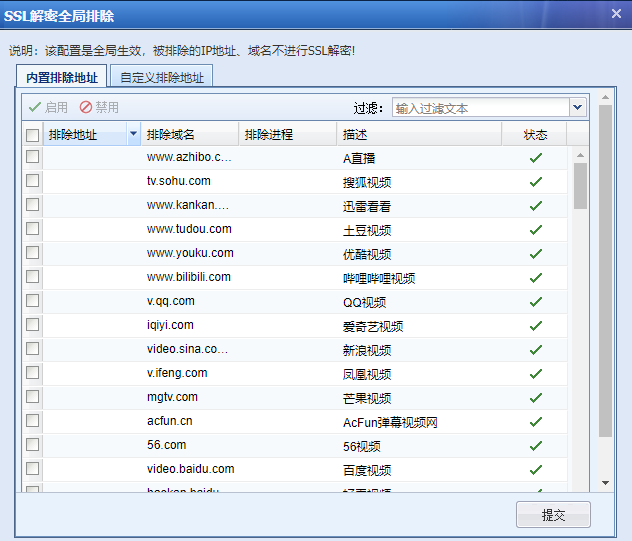Click the 启用 enable toolbar icon
Image resolution: width=632 pixels, height=541 pixels.
point(35,107)
